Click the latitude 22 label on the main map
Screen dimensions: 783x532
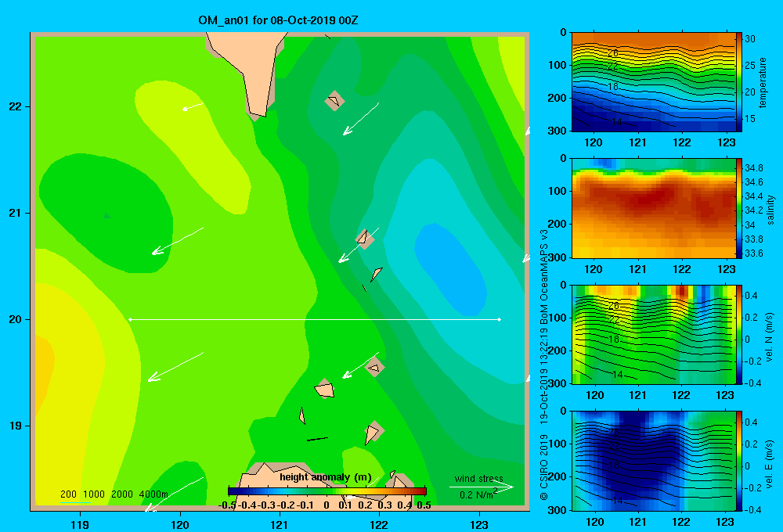pos(16,107)
